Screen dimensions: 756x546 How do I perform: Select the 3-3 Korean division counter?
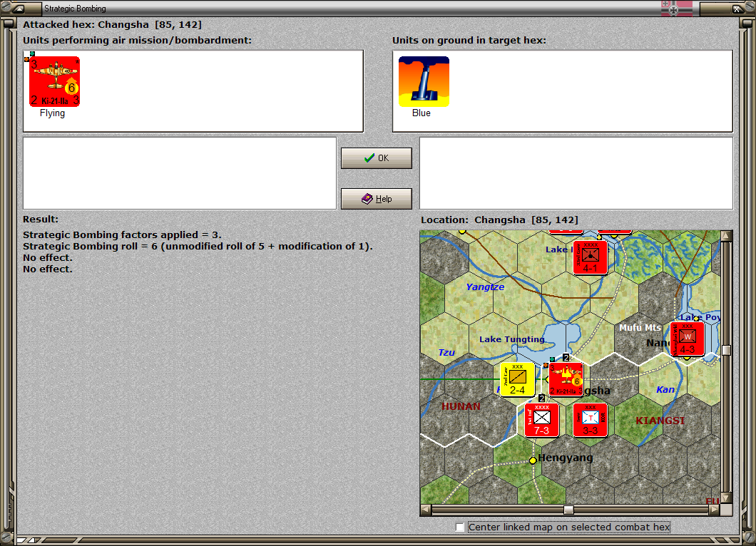click(591, 421)
